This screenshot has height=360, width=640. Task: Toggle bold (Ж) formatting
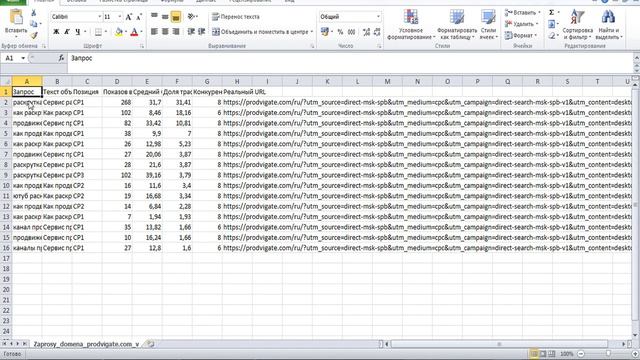(x=56, y=32)
